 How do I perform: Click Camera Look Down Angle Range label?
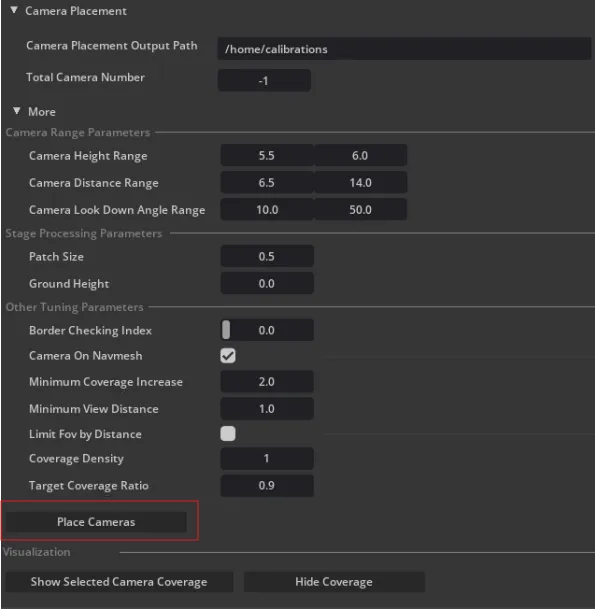click(117, 210)
